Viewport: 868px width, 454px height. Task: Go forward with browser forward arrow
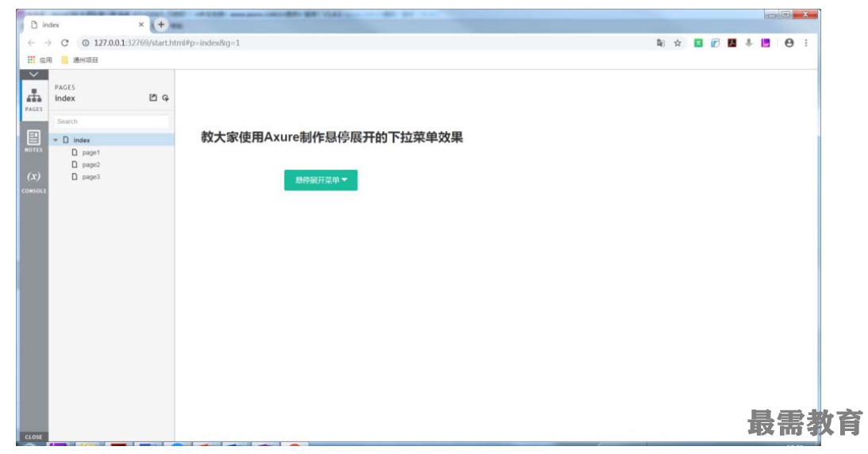click(x=48, y=43)
